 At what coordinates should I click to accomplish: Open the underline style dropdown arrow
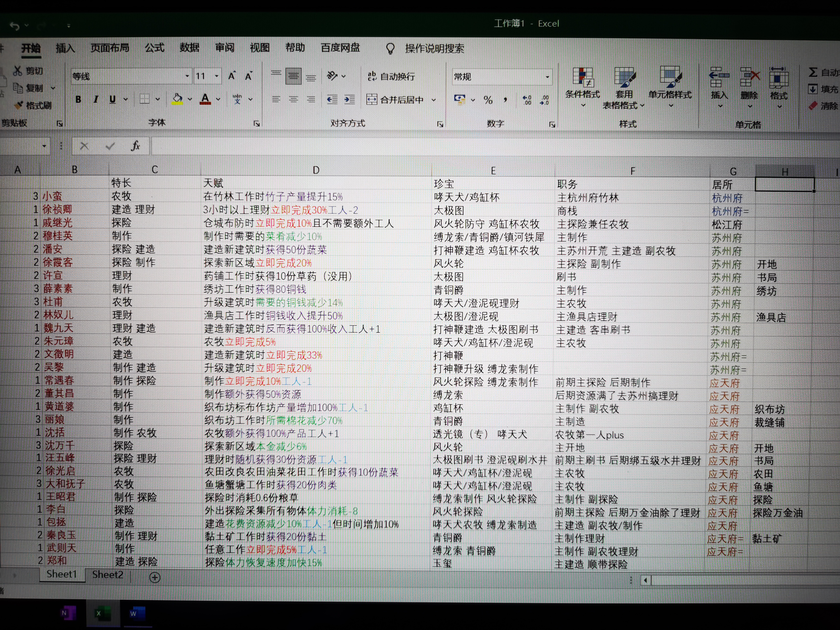pyautogui.click(x=126, y=99)
